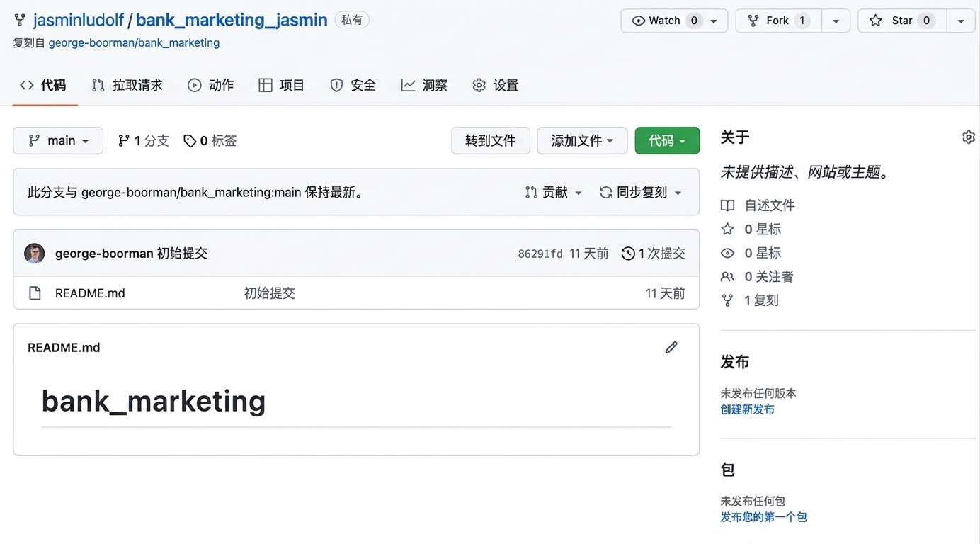The height and width of the screenshot is (544, 980).
Task: Click the 11 天前 timestamp in commit header
Action: coord(589,254)
